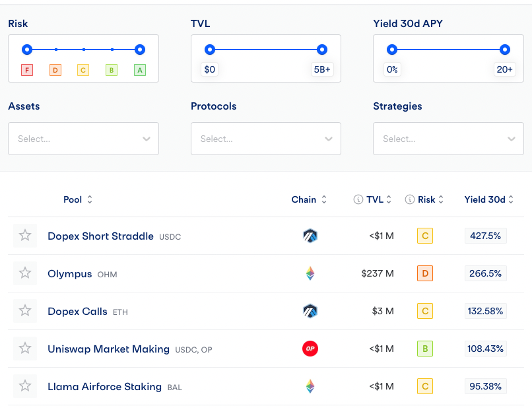Viewport: 532px width, 408px height.
Task: Click the Yield 30d APY minimum handle
Action: coord(392,50)
